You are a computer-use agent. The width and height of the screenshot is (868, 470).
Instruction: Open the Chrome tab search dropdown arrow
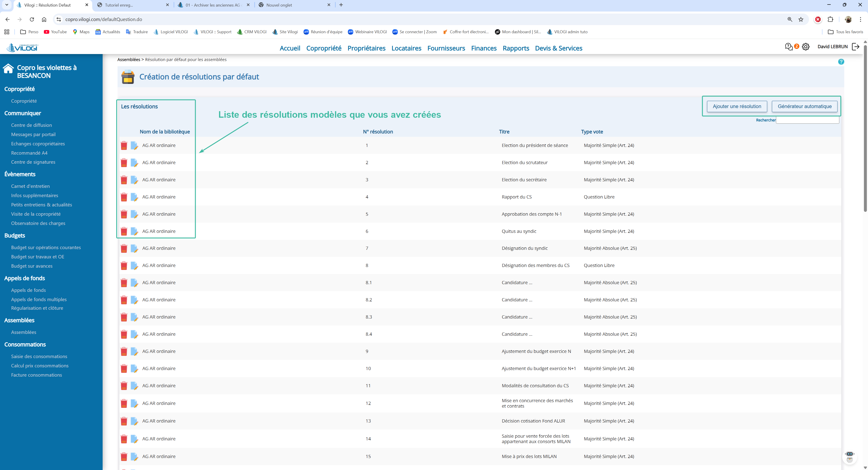point(6,5)
